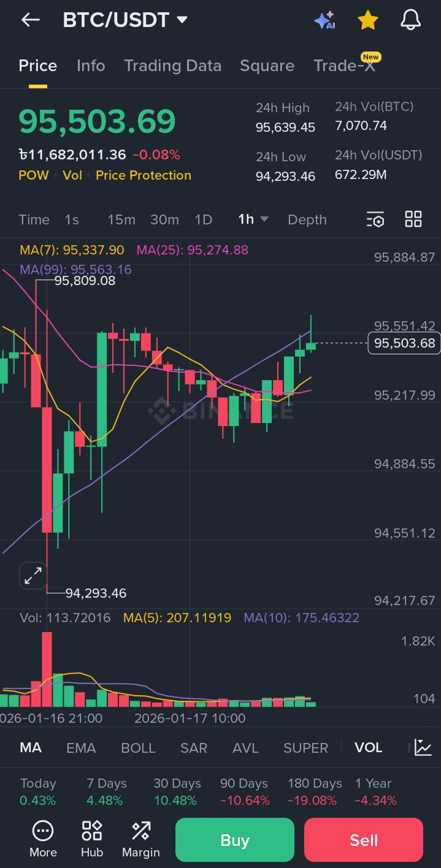
Task: Expand chart to fullscreen with arrows icon
Action: (33, 575)
